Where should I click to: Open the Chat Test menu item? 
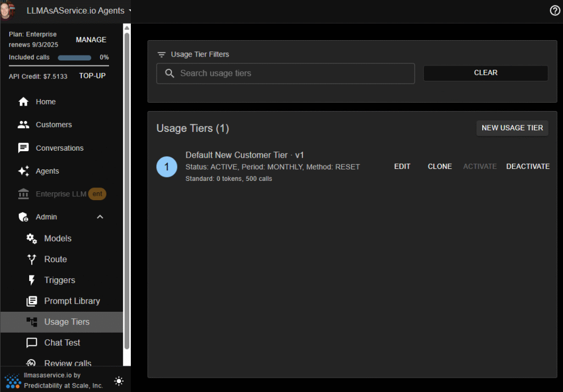(x=62, y=343)
